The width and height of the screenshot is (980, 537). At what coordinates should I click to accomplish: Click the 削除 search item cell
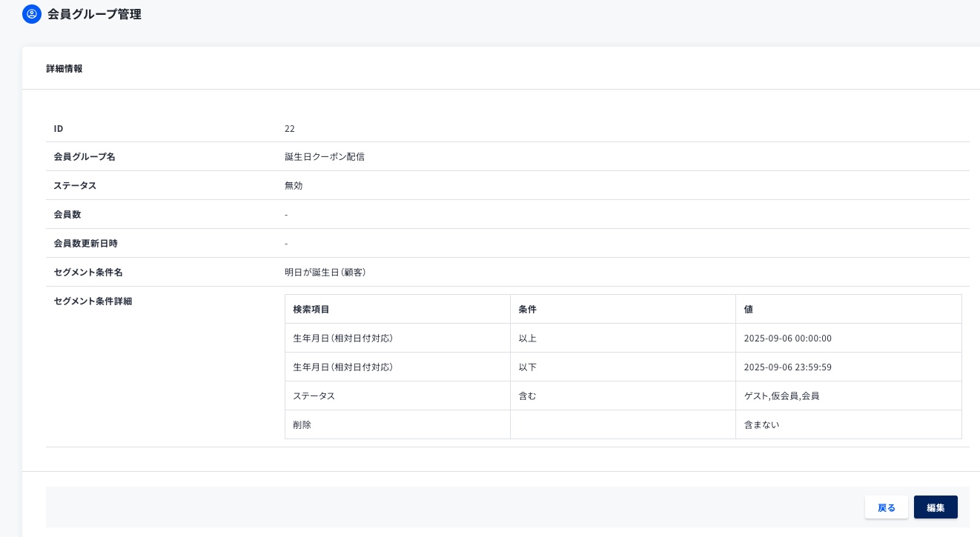(302, 425)
